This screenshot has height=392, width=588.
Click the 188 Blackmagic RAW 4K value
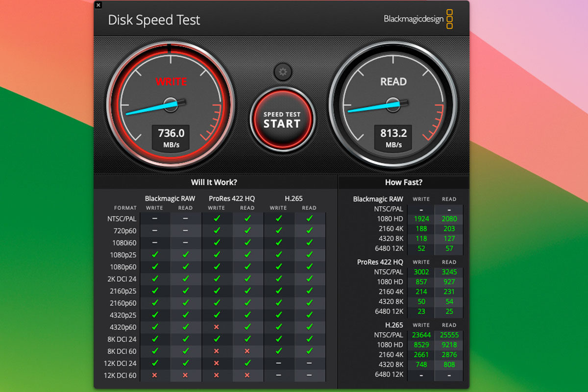(421, 229)
